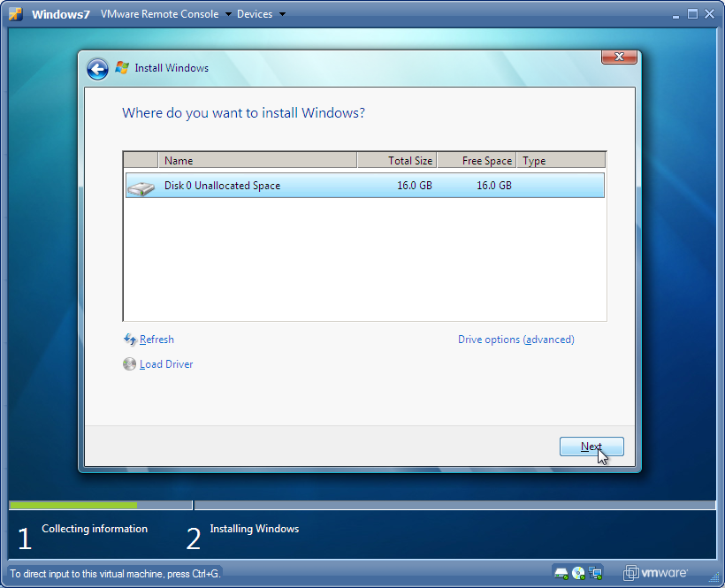Click the Name column header
The height and width of the screenshot is (588, 725).
257,160
